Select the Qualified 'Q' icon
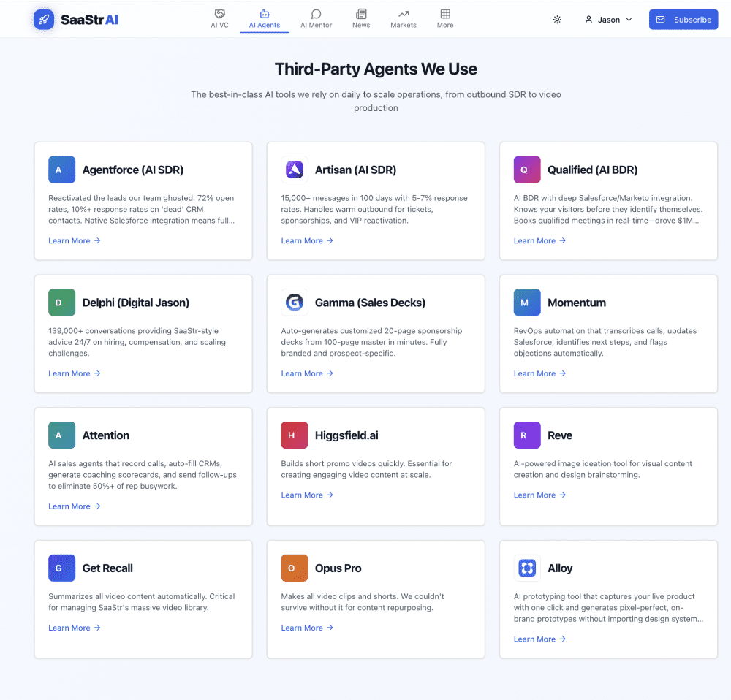Image resolution: width=731 pixels, height=700 pixels. tap(526, 169)
